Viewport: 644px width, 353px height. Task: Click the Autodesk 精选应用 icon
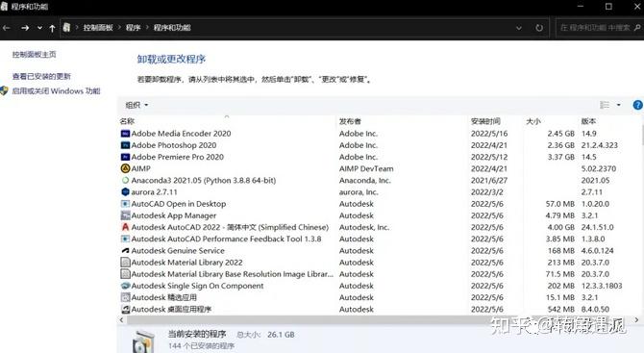pyautogui.click(x=125, y=297)
